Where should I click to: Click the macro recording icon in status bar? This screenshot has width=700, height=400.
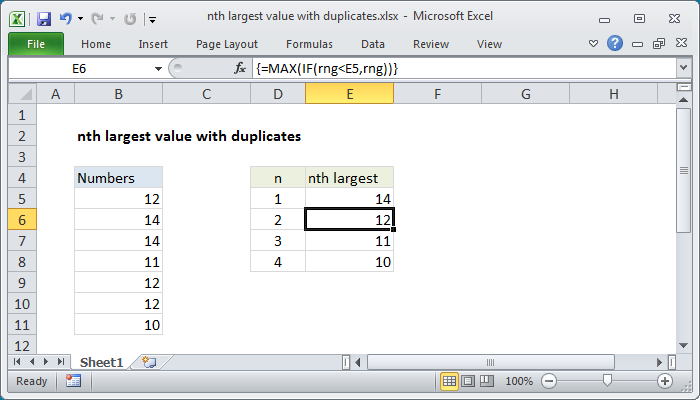(x=73, y=381)
